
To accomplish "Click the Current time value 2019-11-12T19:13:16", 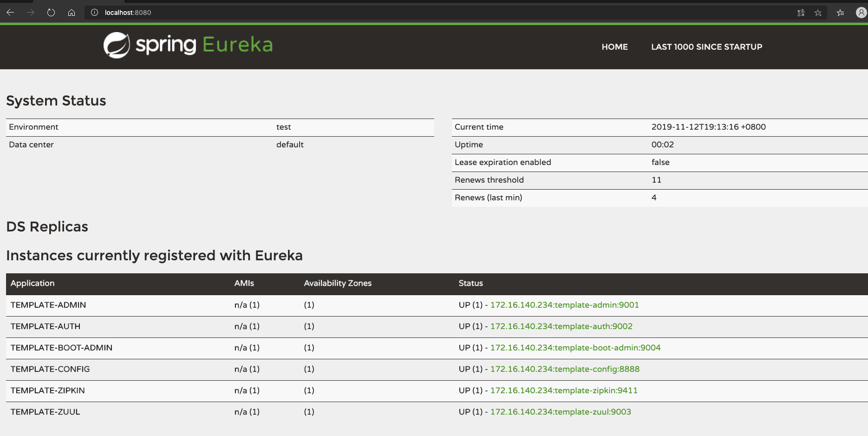I will click(x=709, y=127).
